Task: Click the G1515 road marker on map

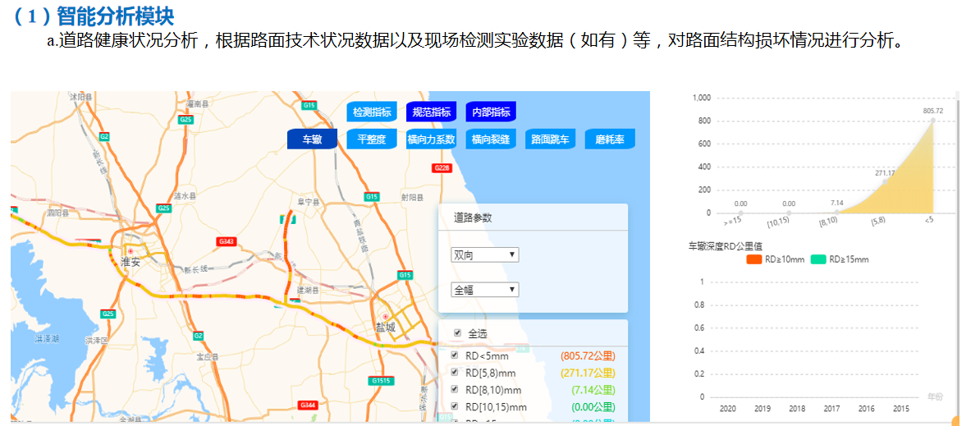Action: click(x=380, y=380)
